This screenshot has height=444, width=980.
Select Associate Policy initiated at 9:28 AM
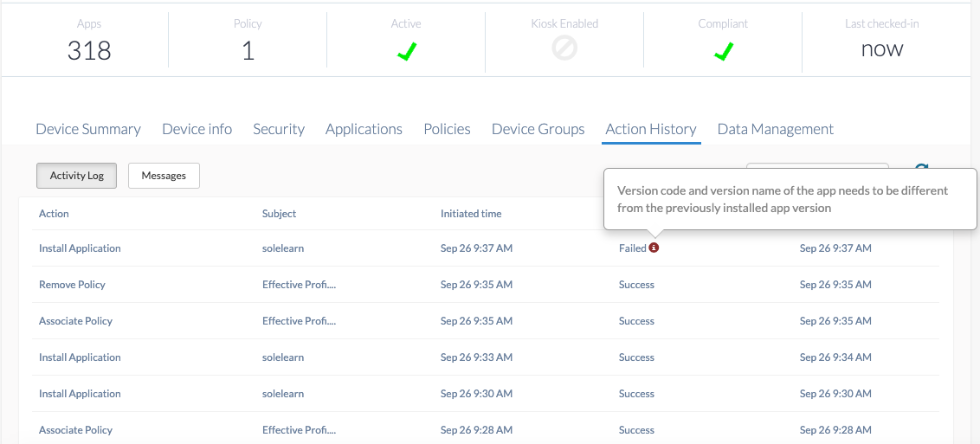click(x=75, y=429)
